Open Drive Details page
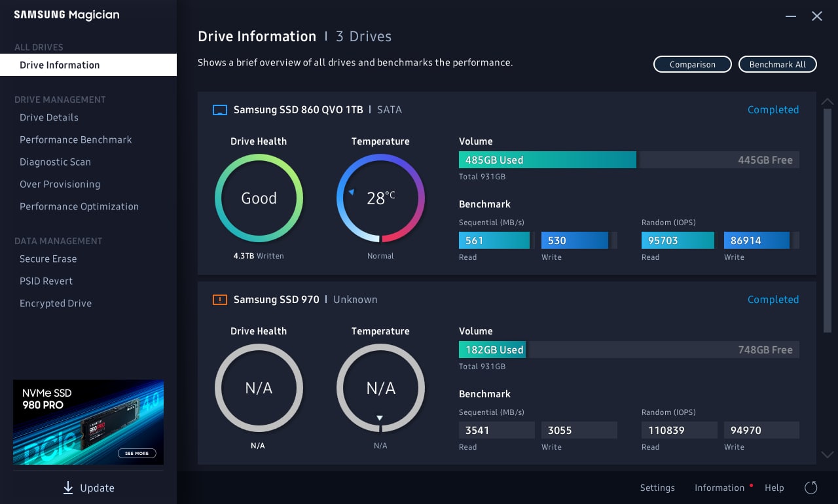 (x=49, y=117)
